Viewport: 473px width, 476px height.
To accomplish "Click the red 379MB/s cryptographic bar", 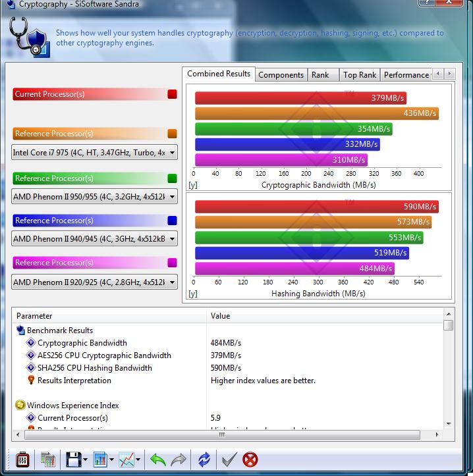I will click(x=300, y=97).
